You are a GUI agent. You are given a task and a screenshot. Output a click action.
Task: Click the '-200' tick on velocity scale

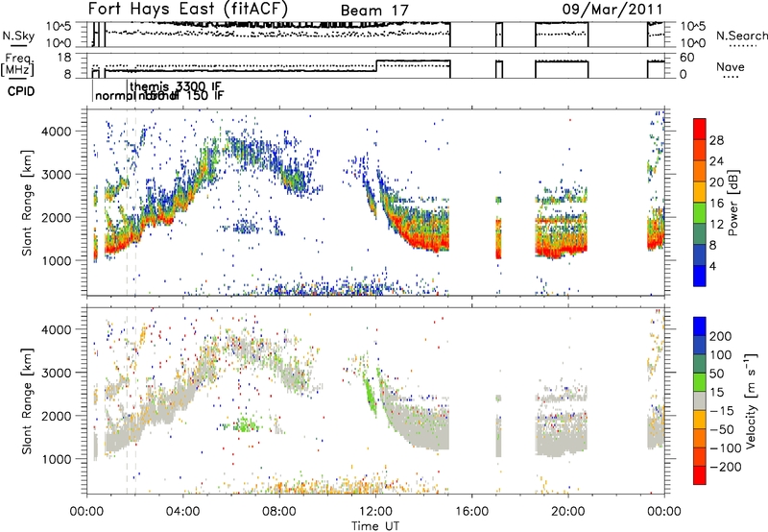pos(726,467)
